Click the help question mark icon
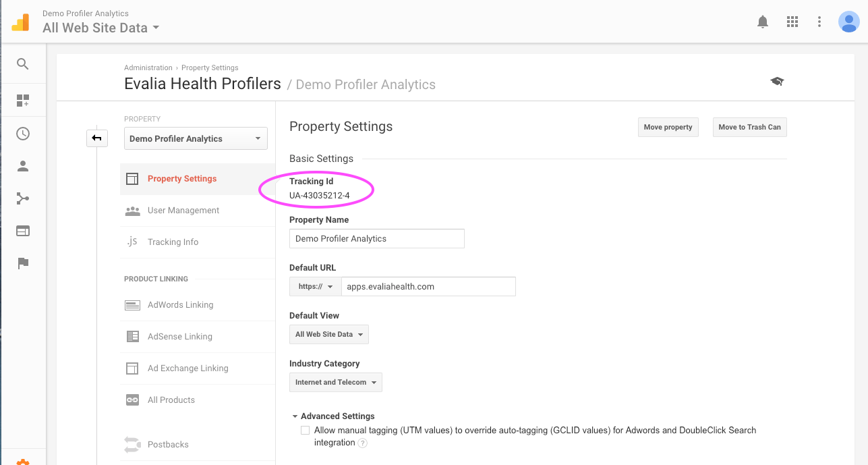868x465 pixels. [363, 443]
